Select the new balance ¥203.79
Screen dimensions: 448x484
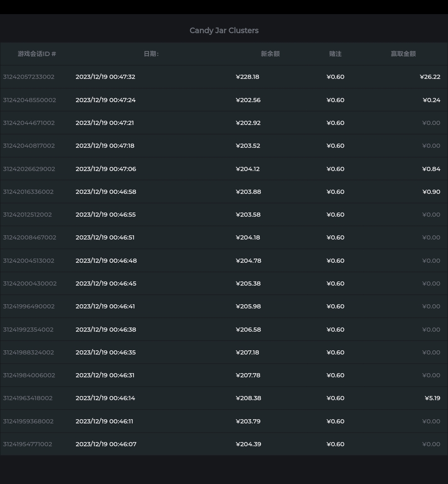248,421
